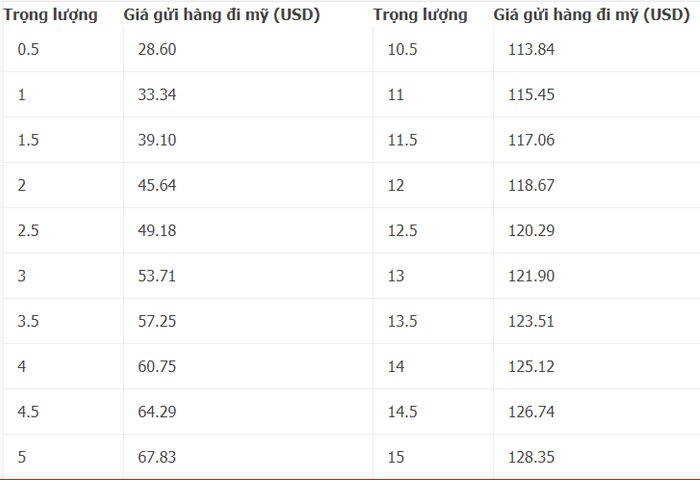Click the 117.06 price cell
The height and width of the screenshot is (480, 700).
tap(531, 140)
